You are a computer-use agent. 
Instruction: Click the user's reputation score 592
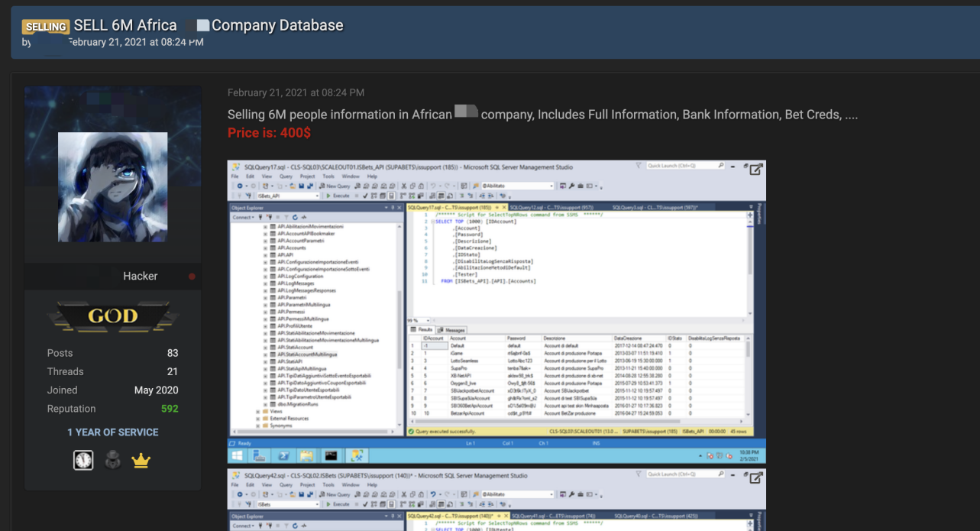click(x=170, y=409)
